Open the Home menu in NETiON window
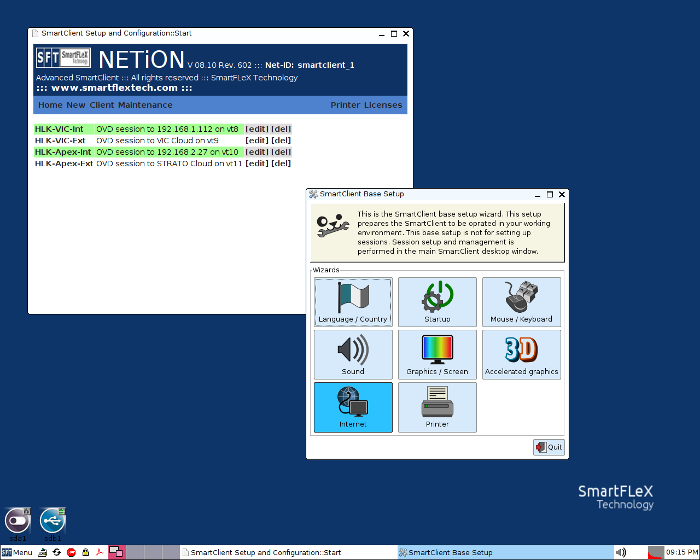The height and width of the screenshot is (560, 700). [x=50, y=105]
